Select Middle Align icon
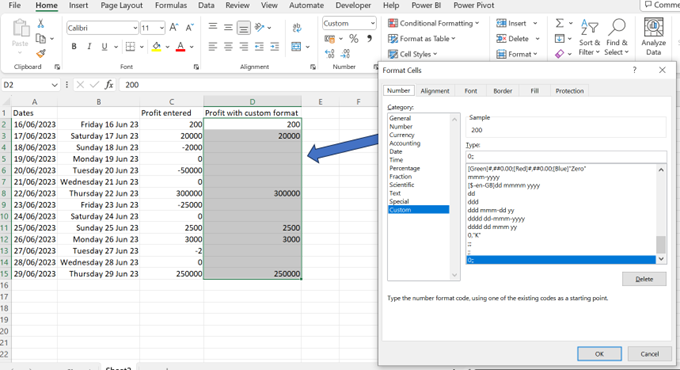 click(228, 27)
